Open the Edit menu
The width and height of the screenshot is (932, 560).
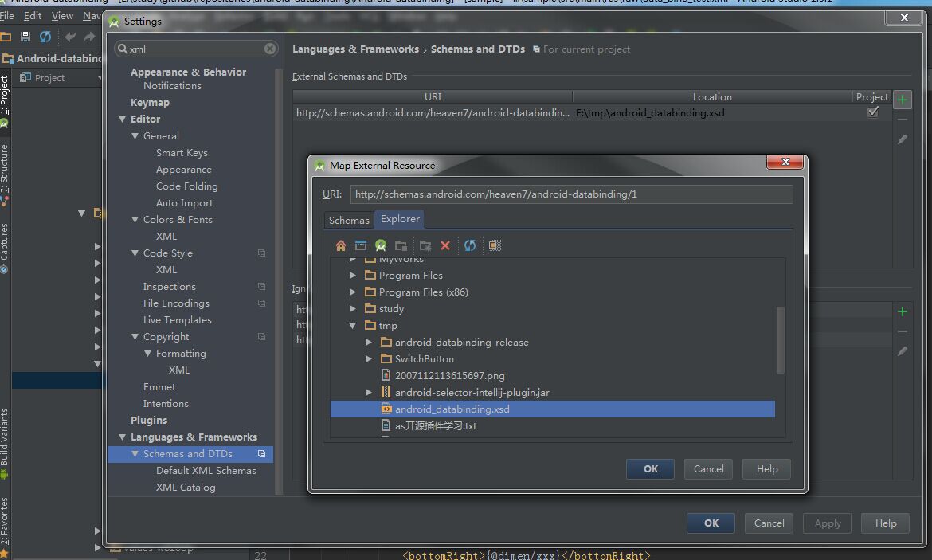pyautogui.click(x=32, y=15)
